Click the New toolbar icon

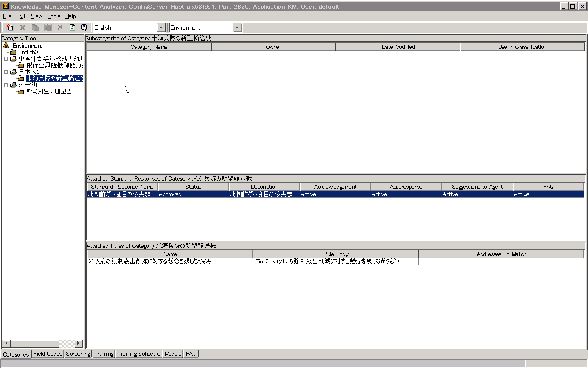[10, 27]
